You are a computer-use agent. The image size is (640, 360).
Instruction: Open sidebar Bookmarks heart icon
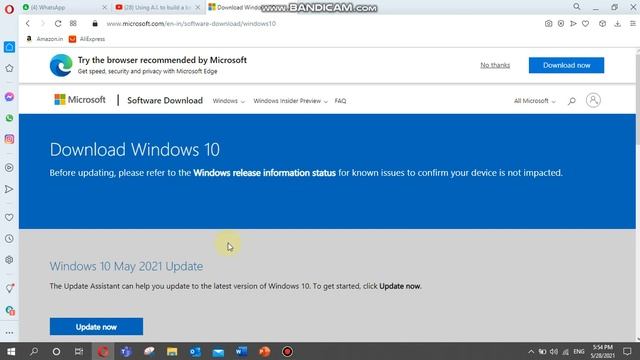click(9, 218)
